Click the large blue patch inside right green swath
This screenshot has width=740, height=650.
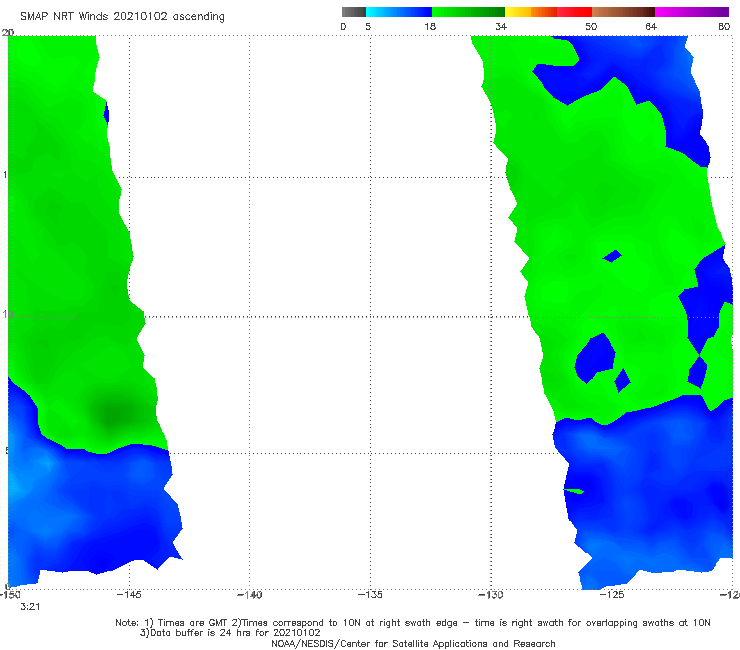point(596,358)
